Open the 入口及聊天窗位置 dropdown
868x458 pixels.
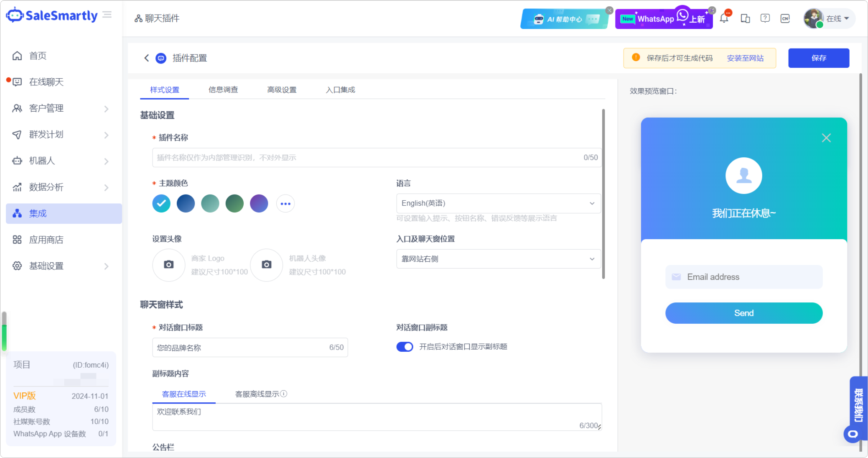[498, 259]
